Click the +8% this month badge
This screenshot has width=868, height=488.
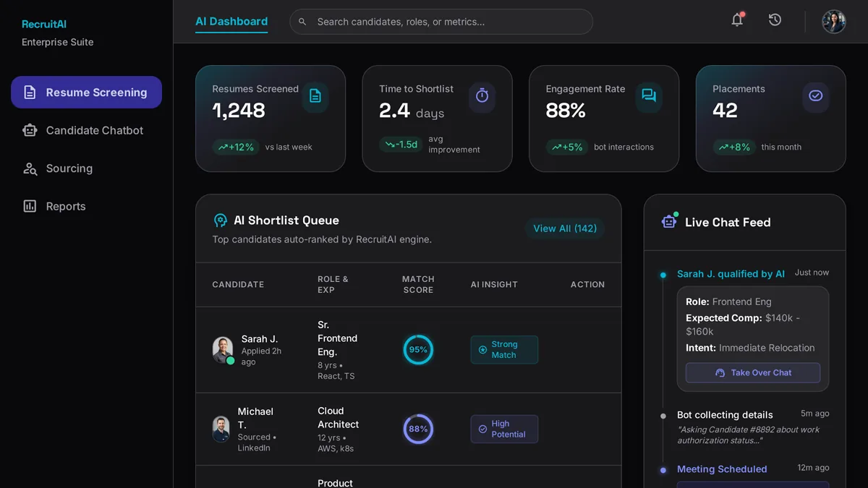[x=734, y=147]
